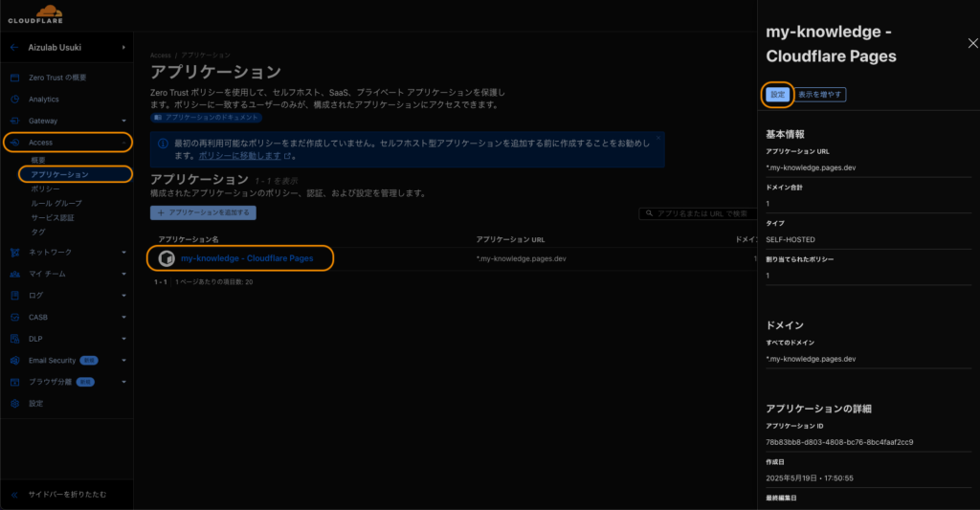Click the Email Security sidebar icon
The image size is (980, 510).
point(15,361)
